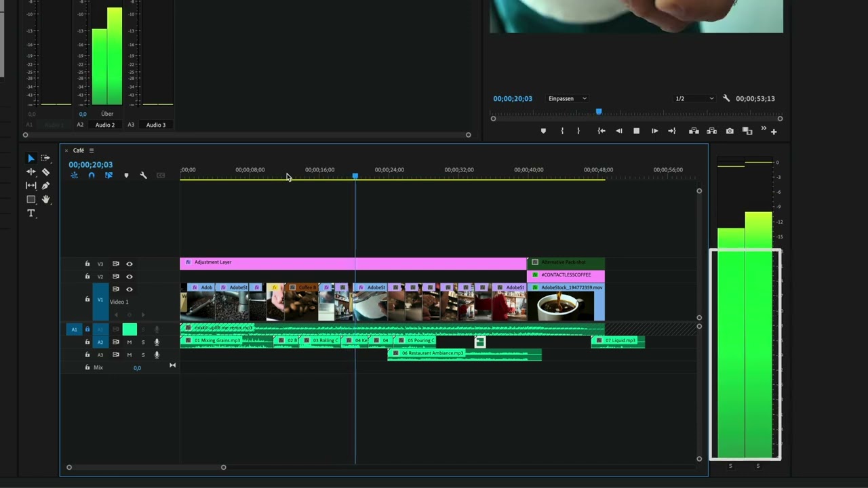Open the 1/2 playback resolution dropdown
Viewport: 868px width, 488px height.
pyautogui.click(x=694, y=98)
